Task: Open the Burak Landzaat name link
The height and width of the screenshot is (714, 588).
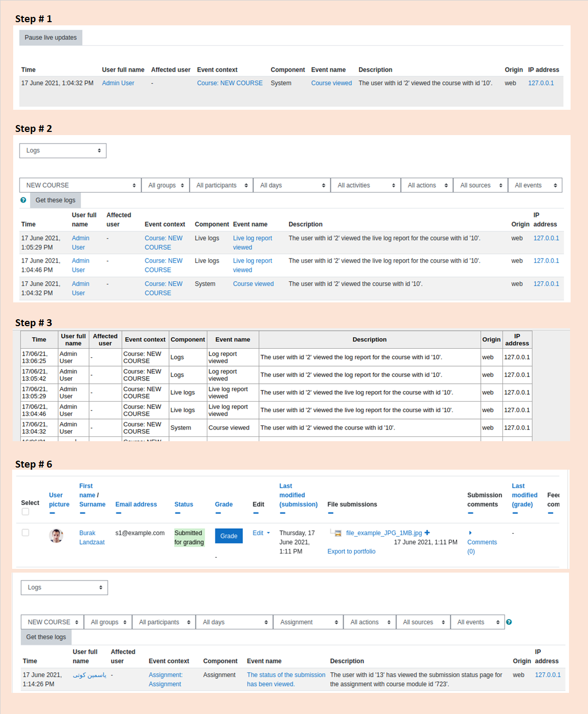Action: click(x=92, y=538)
